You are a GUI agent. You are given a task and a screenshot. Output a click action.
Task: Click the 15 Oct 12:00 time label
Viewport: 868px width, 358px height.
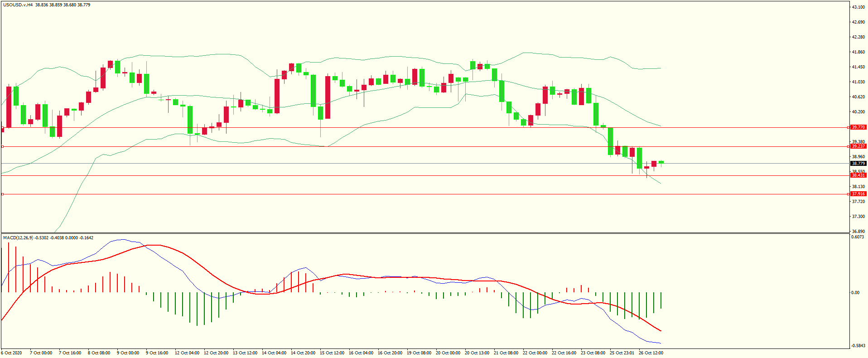pyautogui.click(x=332, y=353)
